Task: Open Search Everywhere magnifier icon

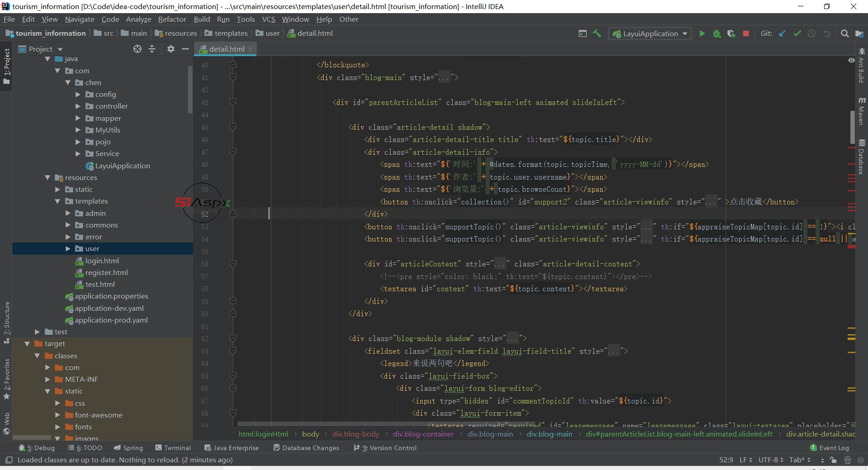Action: point(844,33)
